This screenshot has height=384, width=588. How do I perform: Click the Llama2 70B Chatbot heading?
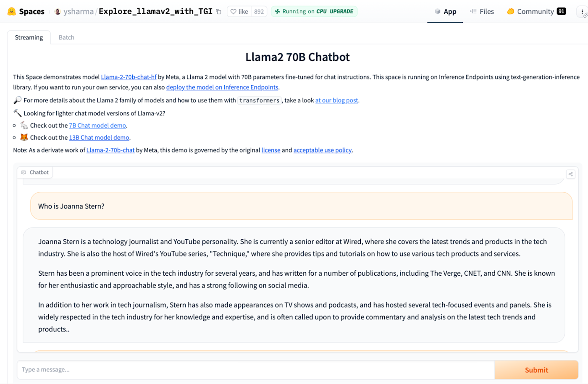pos(297,57)
